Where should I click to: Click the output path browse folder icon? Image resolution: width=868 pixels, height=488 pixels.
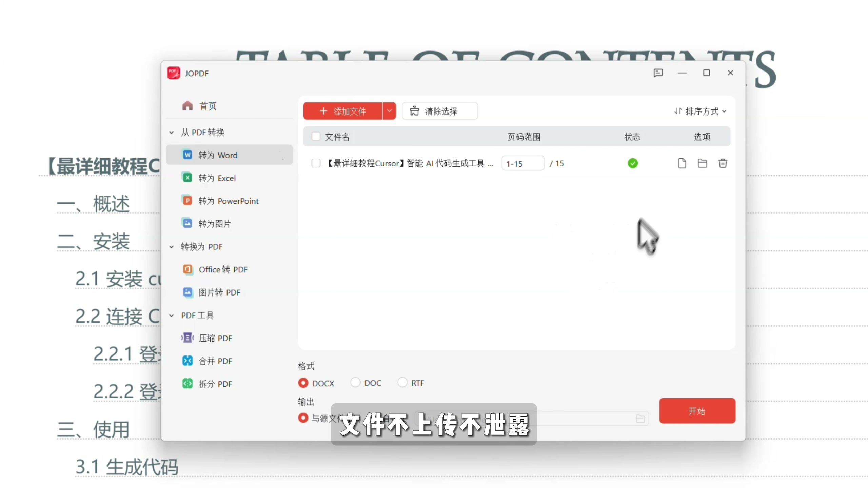640,419
